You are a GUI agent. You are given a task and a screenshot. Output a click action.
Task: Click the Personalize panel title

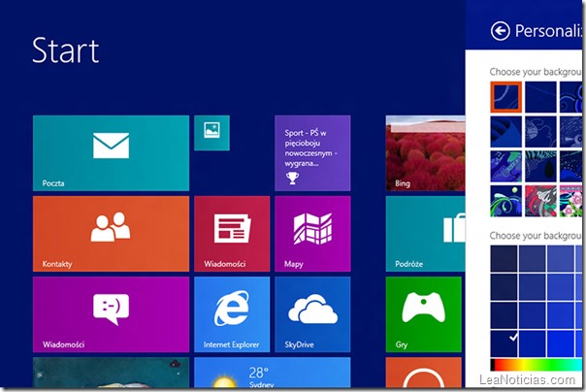(548, 31)
